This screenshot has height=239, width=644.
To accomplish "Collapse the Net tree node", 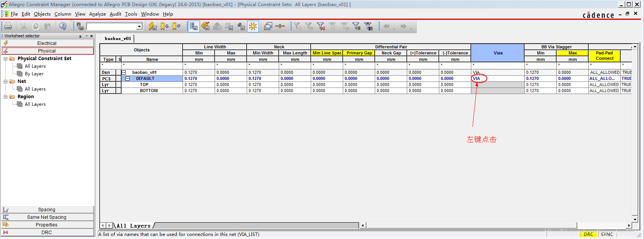I will coord(5,81).
